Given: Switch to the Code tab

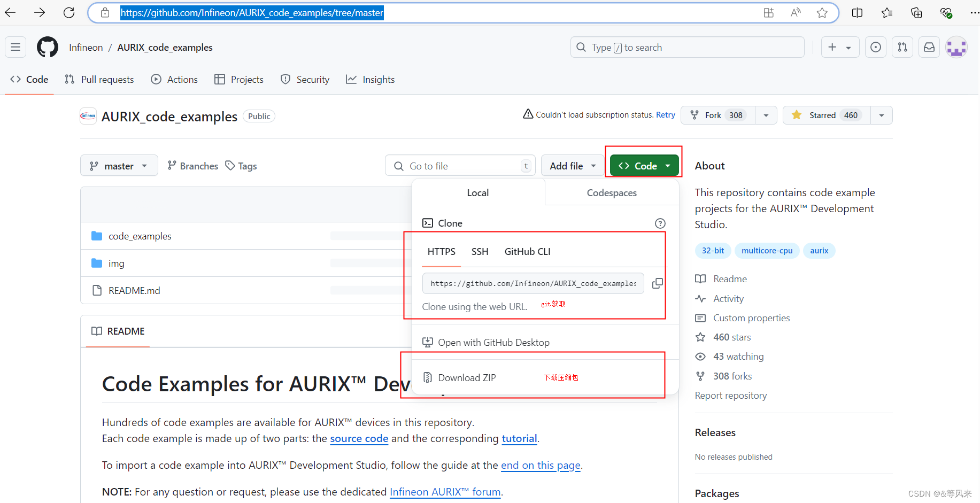Looking at the screenshot, I should tap(29, 79).
